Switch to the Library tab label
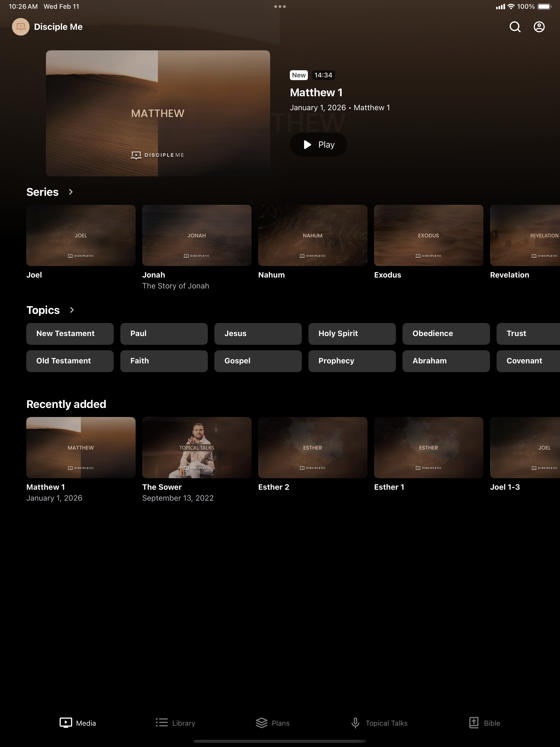This screenshot has height=747, width=560. (184, 723)
